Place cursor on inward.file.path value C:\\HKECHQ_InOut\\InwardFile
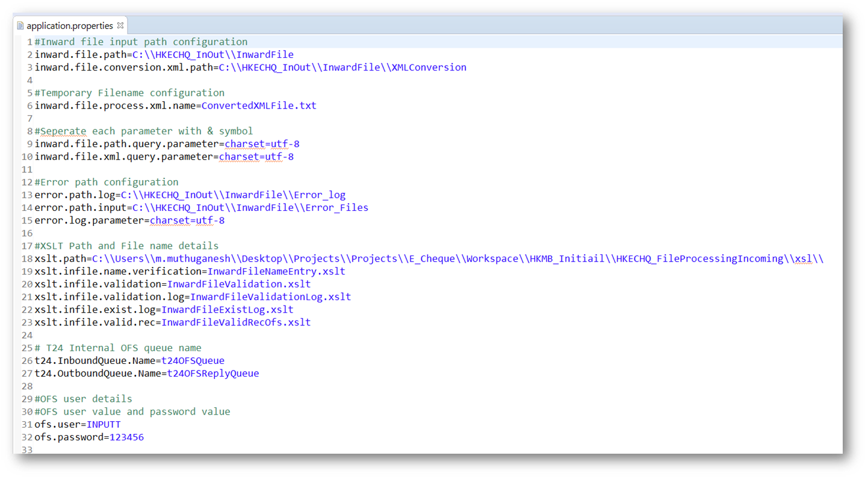This screenshot has height=479, width=868. pos(212,55)
